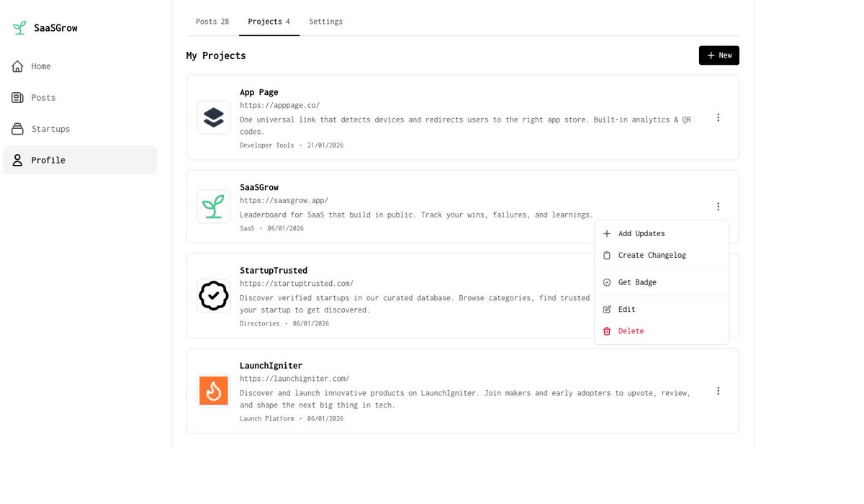Click the App Page project title
Image resolution: width=864 pixels, height=504 pixels.
259,92
